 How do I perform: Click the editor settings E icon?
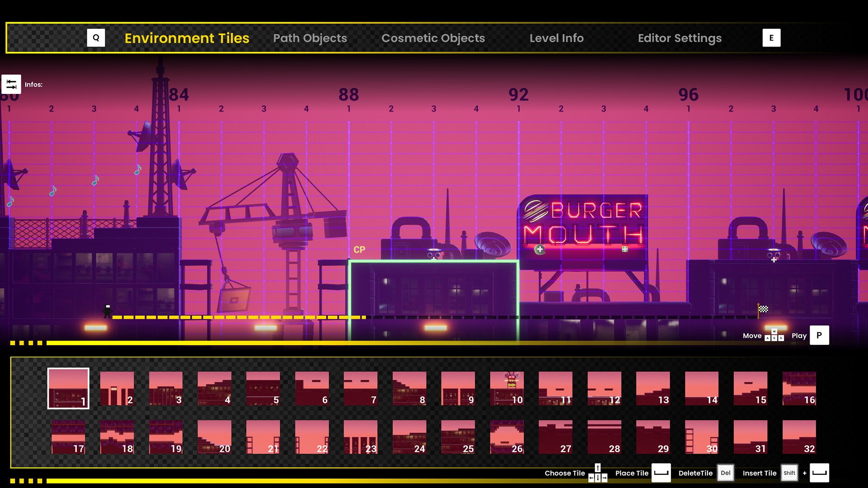tap(771, 38)
